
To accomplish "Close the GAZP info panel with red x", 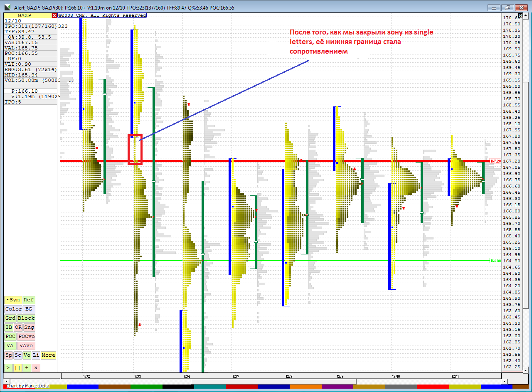I will [x=54, y=15].
